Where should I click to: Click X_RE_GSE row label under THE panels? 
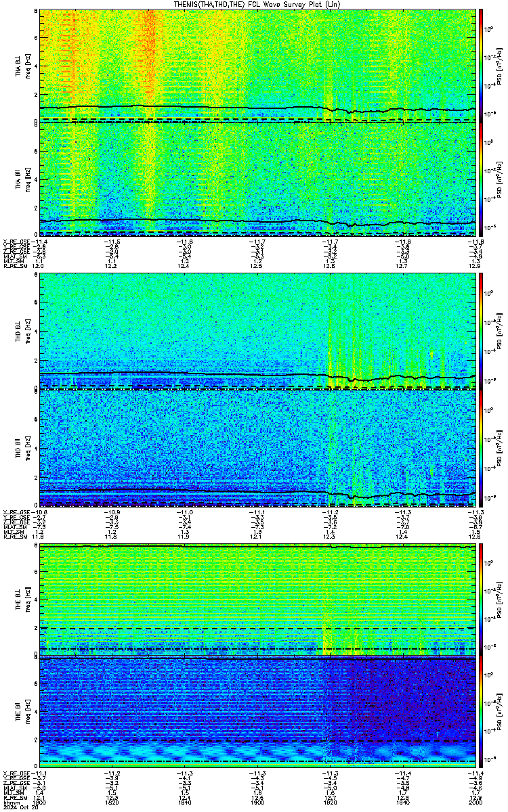[x=16, y=773]
